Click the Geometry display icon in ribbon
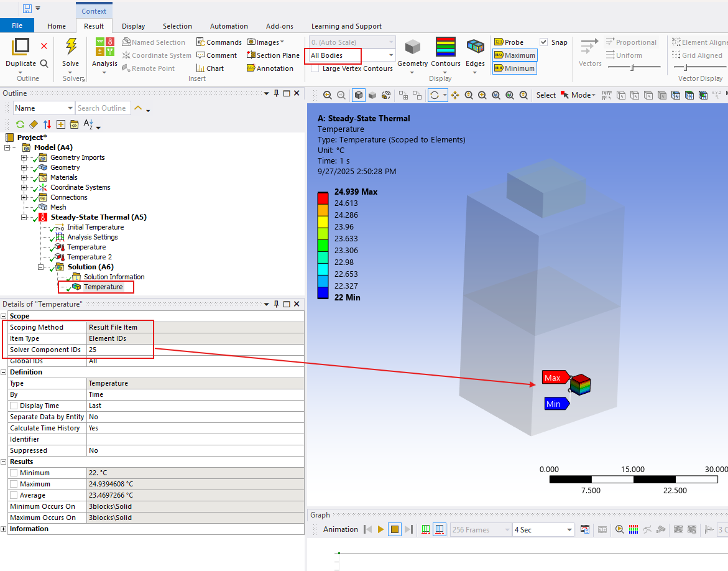The height and width of the screenshot is (571, 728). [x=412, y=47]
